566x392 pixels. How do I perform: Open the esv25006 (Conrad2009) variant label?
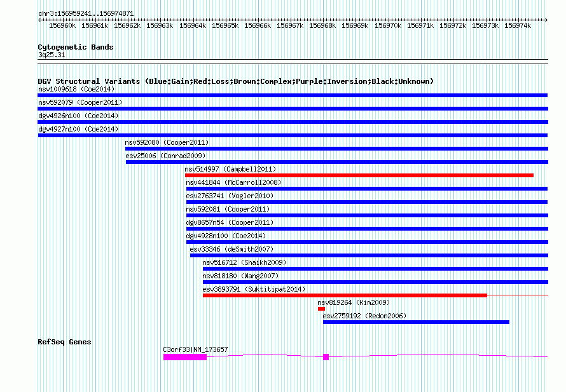click(165, 156)
